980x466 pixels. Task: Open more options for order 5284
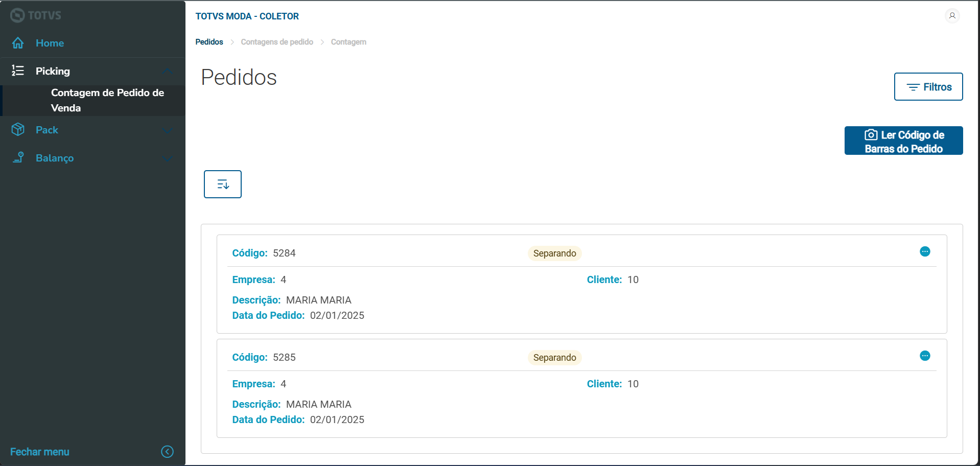tap(925, 251)
